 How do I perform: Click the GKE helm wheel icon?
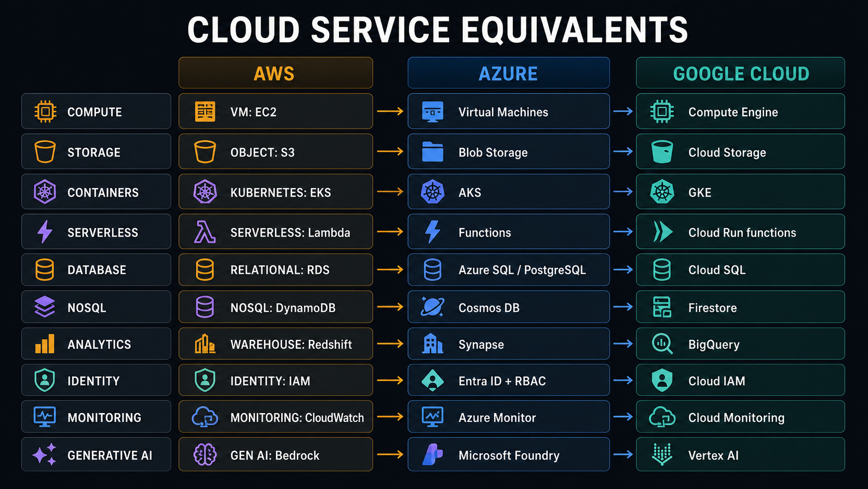[662, 192]
